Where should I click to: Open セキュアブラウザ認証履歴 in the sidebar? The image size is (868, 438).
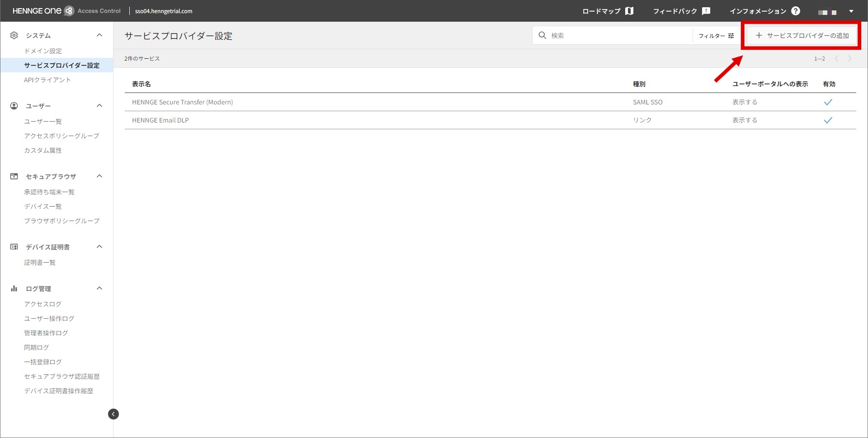coord(62,377)
